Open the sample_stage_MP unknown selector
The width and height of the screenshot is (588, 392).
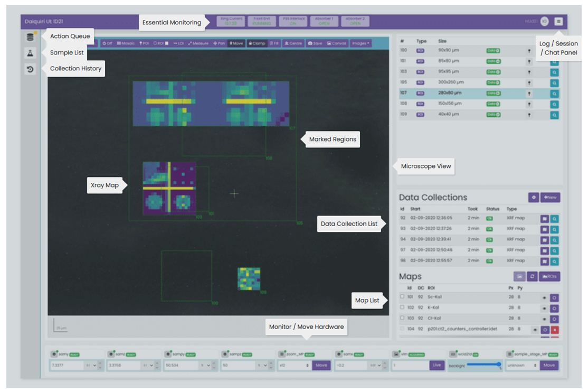523,366
